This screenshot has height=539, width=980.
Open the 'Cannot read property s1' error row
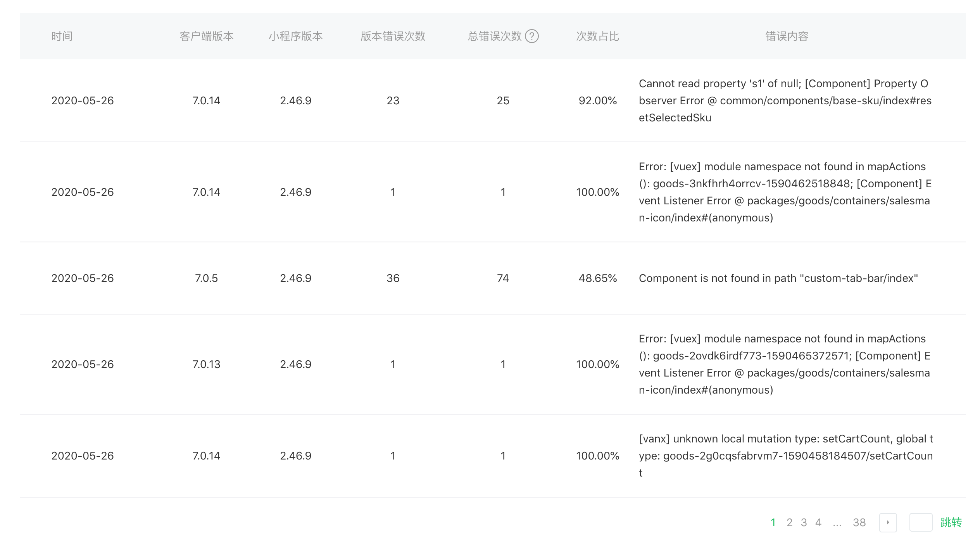[x=785, y=100]
